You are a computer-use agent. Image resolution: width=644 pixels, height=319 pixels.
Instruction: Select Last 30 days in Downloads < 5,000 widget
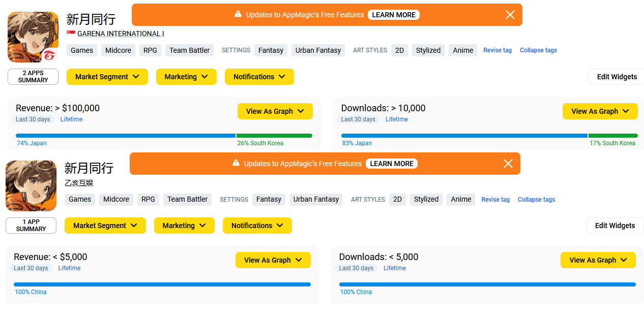point(356,268)
